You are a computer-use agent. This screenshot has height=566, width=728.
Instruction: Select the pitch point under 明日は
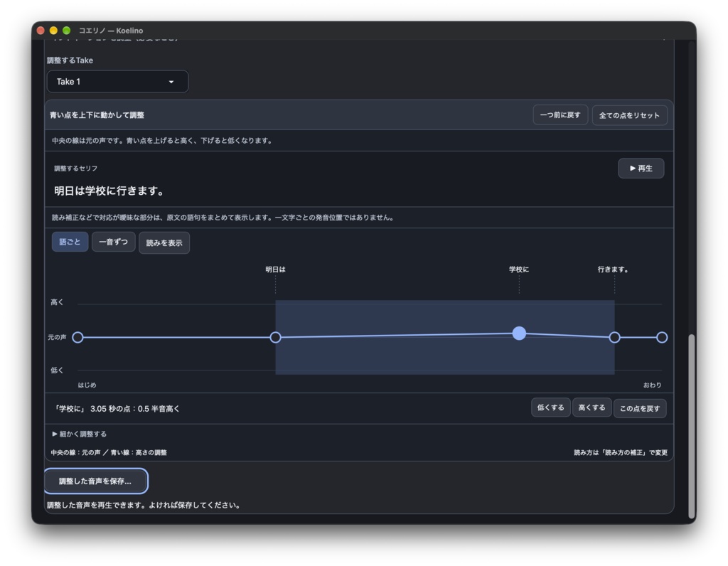click(275, 337)
